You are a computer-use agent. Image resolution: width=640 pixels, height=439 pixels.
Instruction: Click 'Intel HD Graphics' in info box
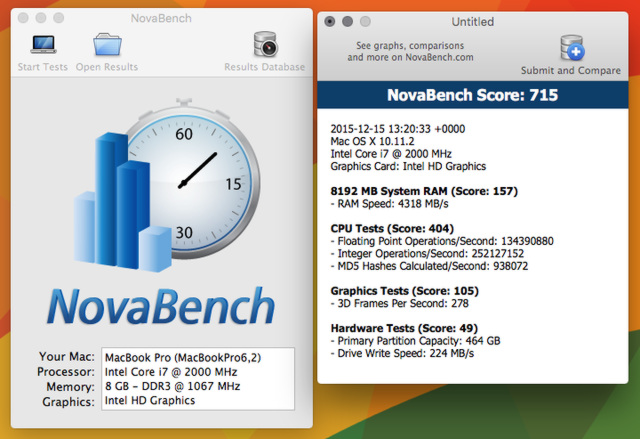(150, 401)
